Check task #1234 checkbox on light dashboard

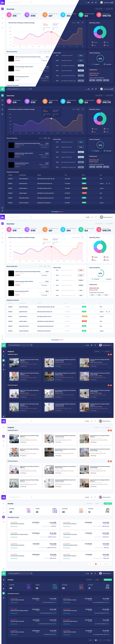(x=54, y=270)
